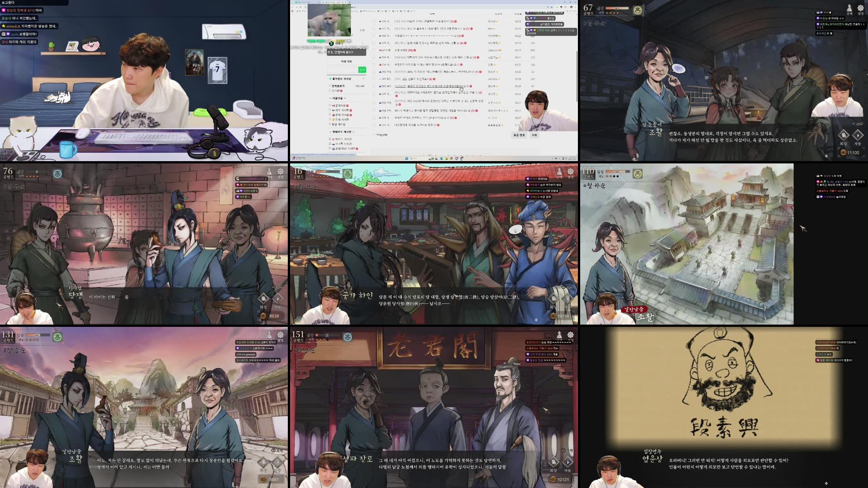Toggle 자동 auto-play in the 6661 coin panel
The height and width of the screenshot is (488, 868).
(278, 464)
